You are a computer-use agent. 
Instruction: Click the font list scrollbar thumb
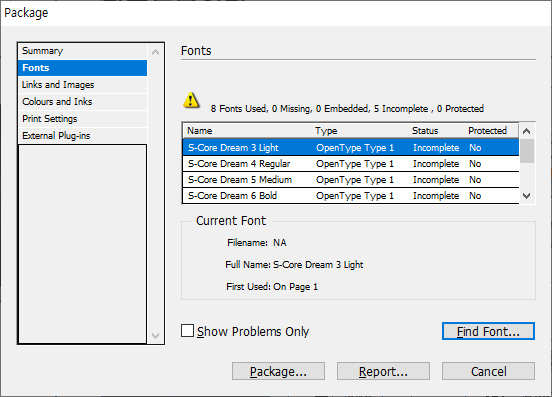pos(527,151)
